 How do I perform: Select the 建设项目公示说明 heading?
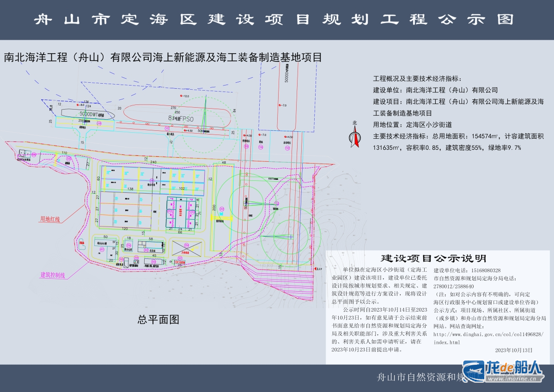click(x=433, y=258)
